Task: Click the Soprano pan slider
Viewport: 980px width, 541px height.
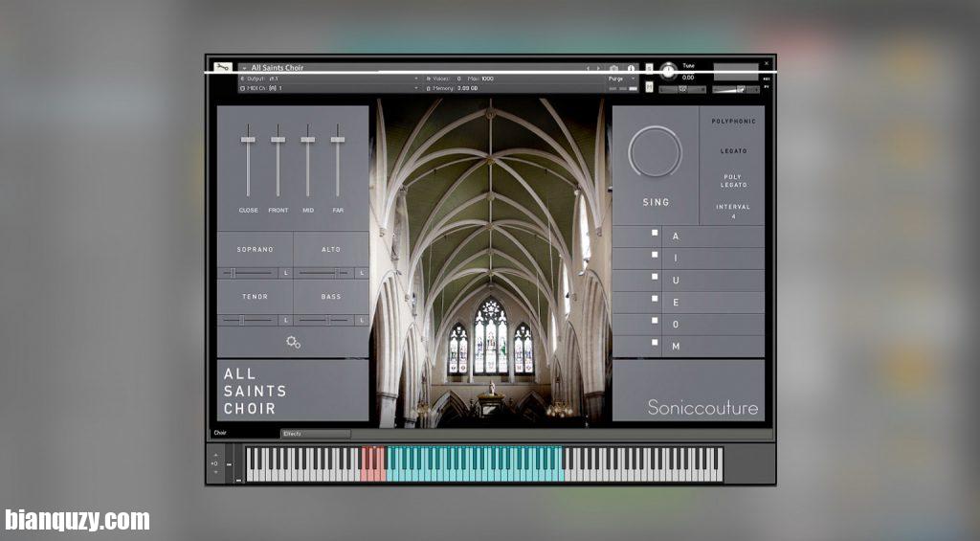Action: [x=248, y=273]
